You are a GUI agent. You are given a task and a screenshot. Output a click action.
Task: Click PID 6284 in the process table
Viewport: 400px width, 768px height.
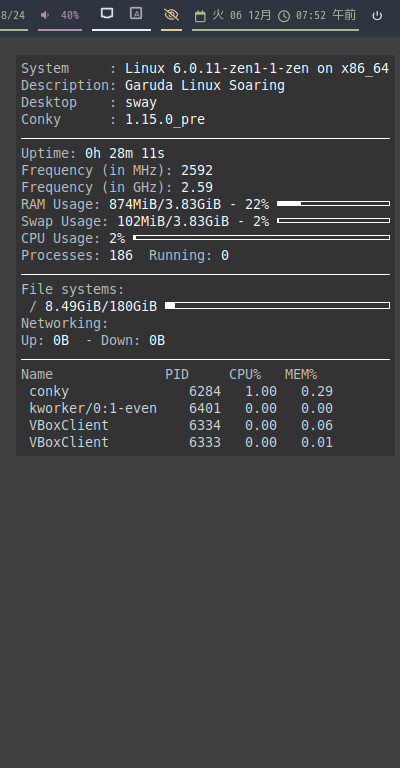click(205, 392)
